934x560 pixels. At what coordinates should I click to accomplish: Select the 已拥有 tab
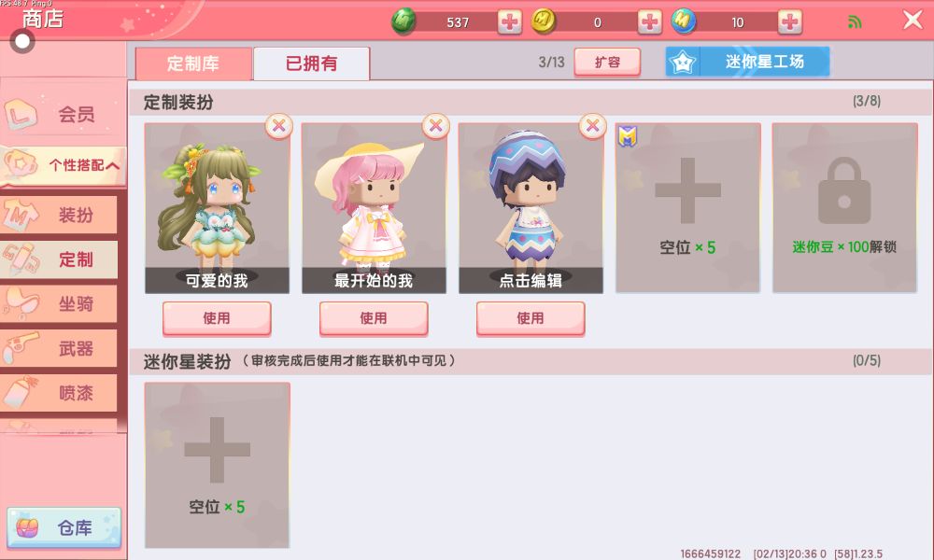pos(312,63)
